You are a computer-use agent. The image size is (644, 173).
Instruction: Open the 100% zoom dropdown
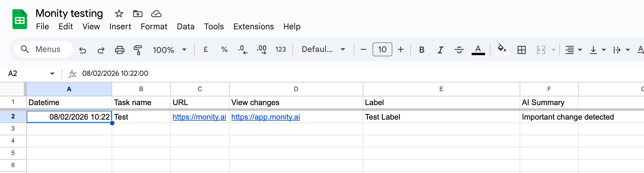[x=170, y=50]
